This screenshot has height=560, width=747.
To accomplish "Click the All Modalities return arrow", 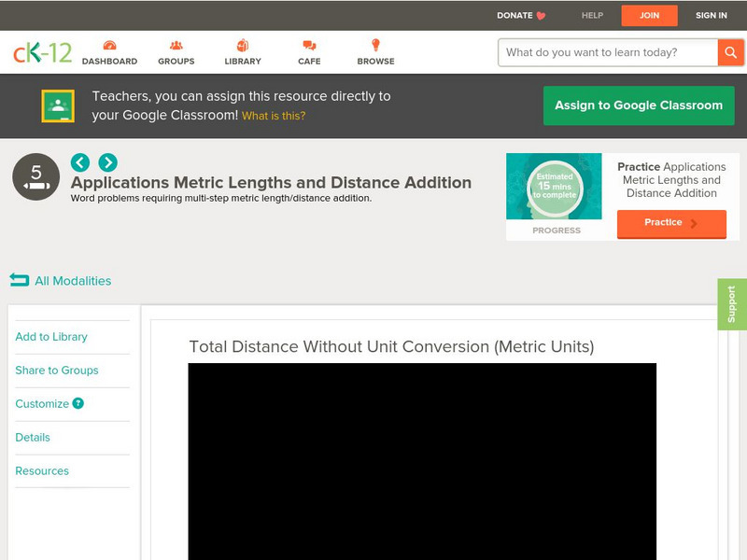I will (x=20, y=280).
